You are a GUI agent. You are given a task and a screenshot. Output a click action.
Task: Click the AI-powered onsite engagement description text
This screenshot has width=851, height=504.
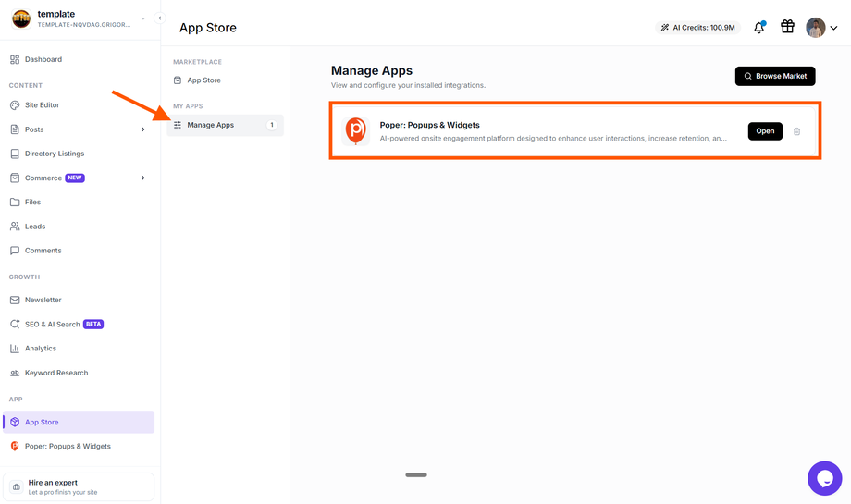[x=553, y=139]
